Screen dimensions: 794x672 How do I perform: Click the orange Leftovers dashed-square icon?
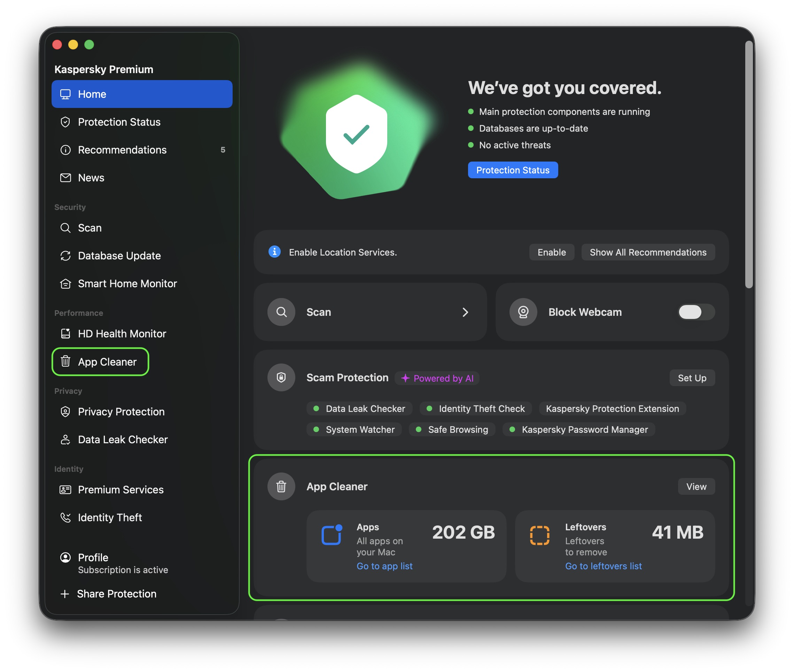pos(539,535)
